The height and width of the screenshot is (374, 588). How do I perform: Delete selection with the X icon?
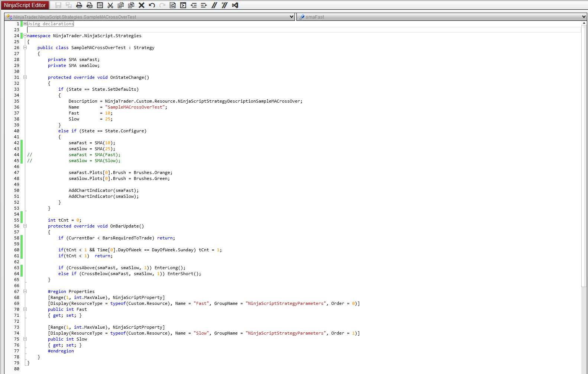pyautogui.click(x=142, y=5)
